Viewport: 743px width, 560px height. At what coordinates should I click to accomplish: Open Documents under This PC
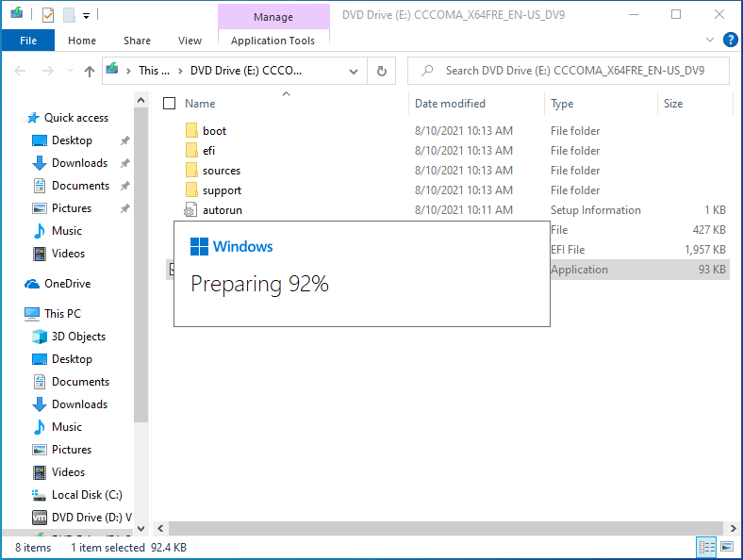point(80,382)
